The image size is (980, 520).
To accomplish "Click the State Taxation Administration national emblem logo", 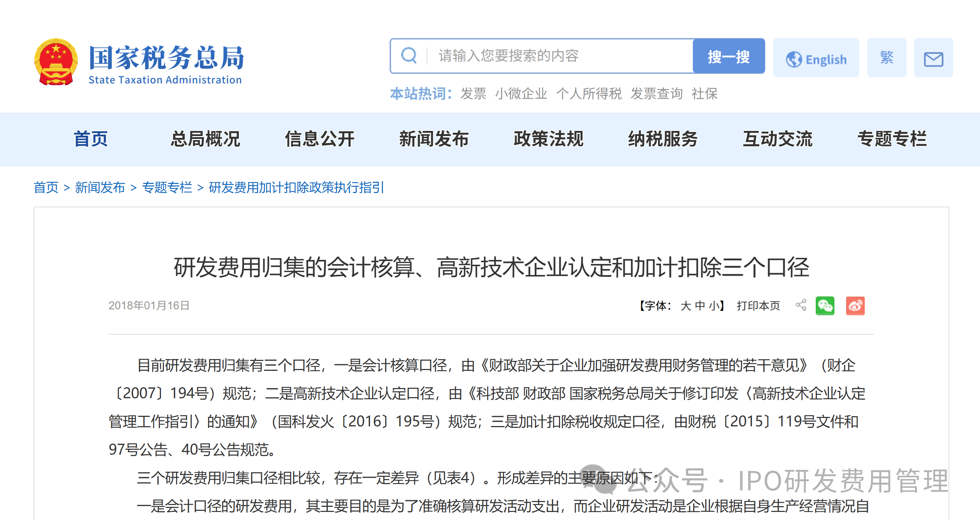I will pyautogui.click(x=56, y=62).
